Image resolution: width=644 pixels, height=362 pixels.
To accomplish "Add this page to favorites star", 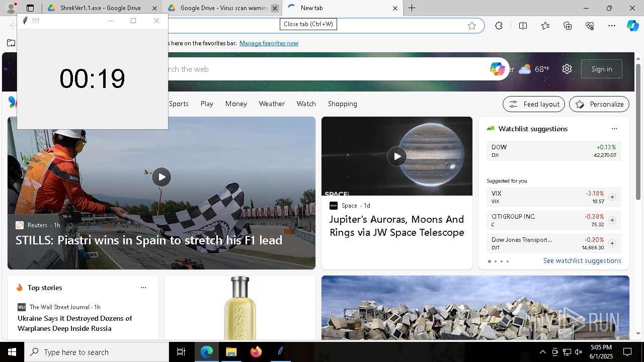I will (472, 26).
